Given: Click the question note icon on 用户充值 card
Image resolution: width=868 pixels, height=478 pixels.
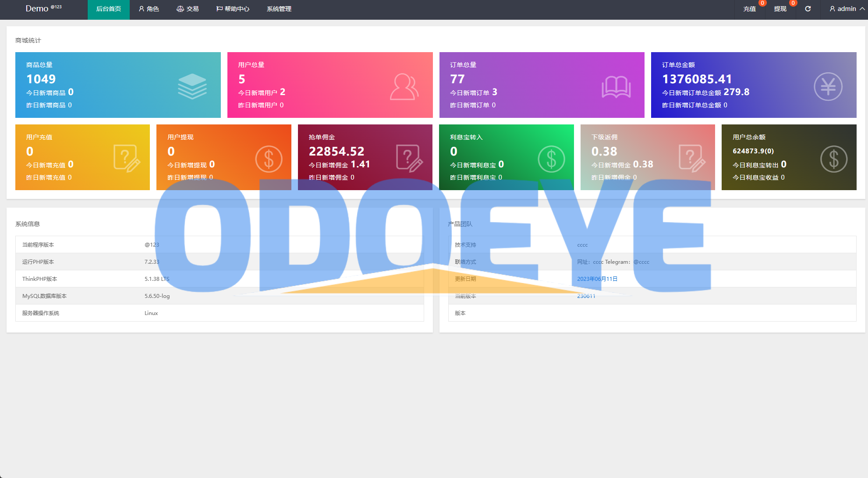Looking at the screenshot, I should click(x=127, y=158).
